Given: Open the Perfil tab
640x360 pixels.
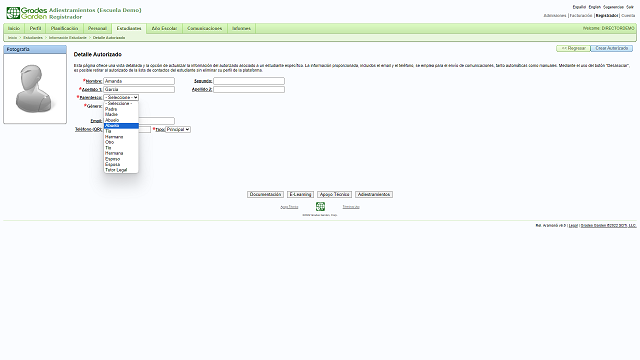Looking at the screenshot, I should click(36, 29).
